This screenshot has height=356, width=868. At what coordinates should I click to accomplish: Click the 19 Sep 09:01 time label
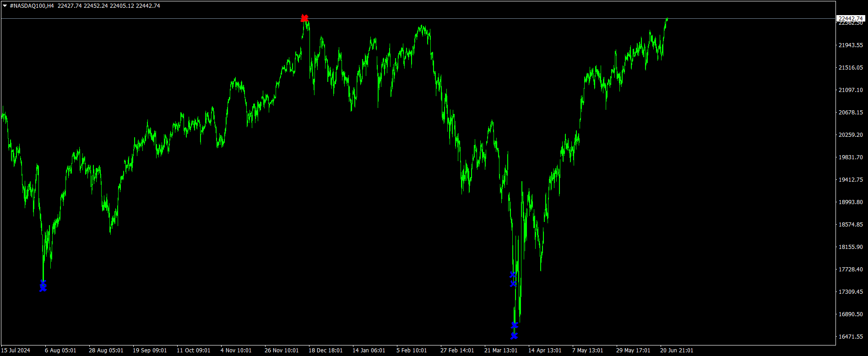(x=150, y=351)
